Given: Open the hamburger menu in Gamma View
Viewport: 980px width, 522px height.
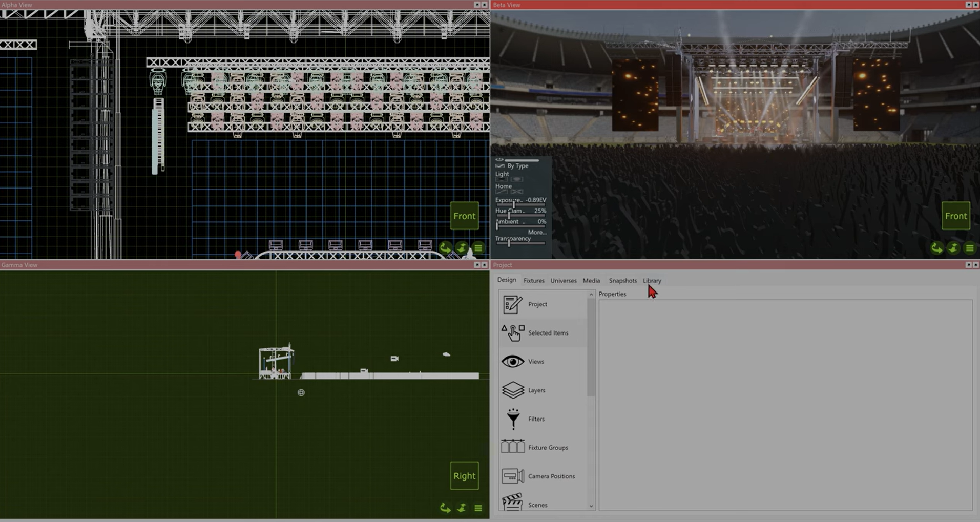Looking at the screenshot, I should (x=478, y=508).
